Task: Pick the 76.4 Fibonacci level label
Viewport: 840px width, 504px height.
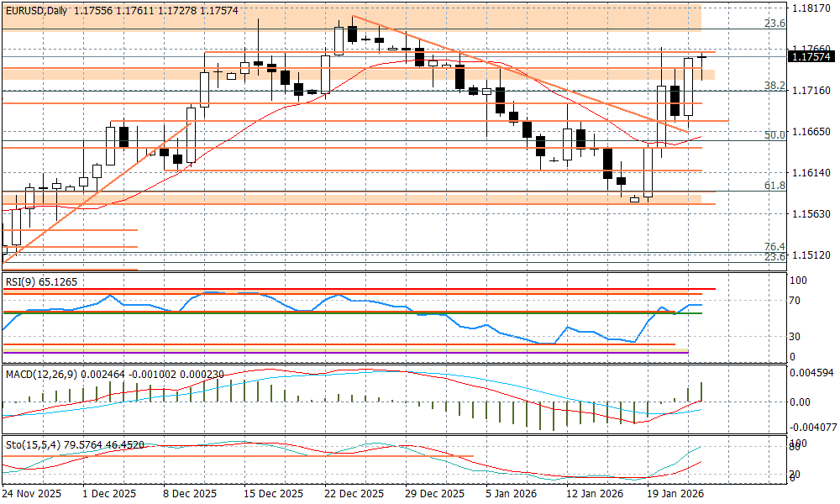Action: click(774, 246)
